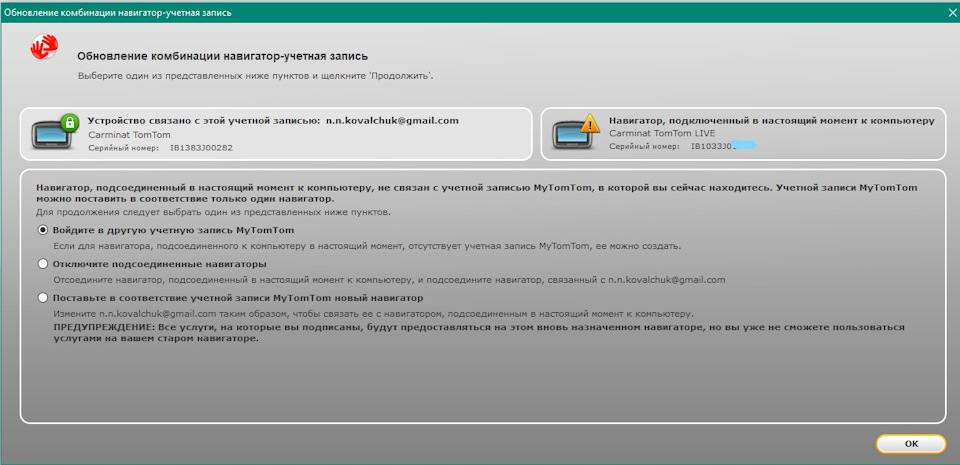960x465 pixels.
Task: Click the 'ПРЕДУПРЕЖДЕНИЕ' warning text
Action: click(x=479, y=333)
